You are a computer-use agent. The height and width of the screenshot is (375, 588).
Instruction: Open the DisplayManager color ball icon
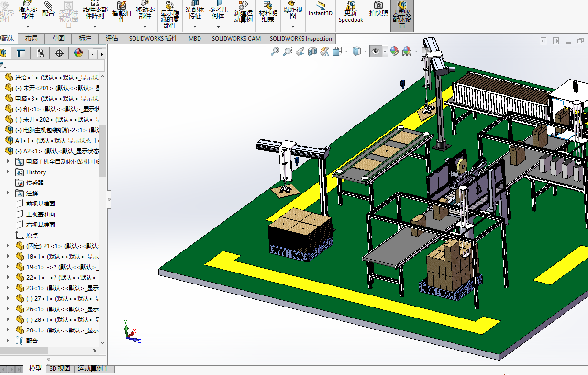(78, 53)
